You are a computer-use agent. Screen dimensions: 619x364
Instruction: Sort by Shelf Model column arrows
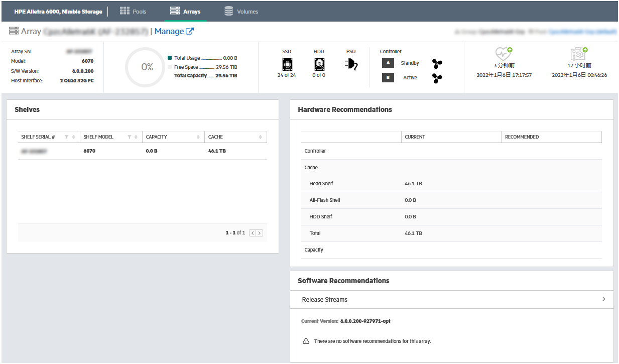[136, 137]
